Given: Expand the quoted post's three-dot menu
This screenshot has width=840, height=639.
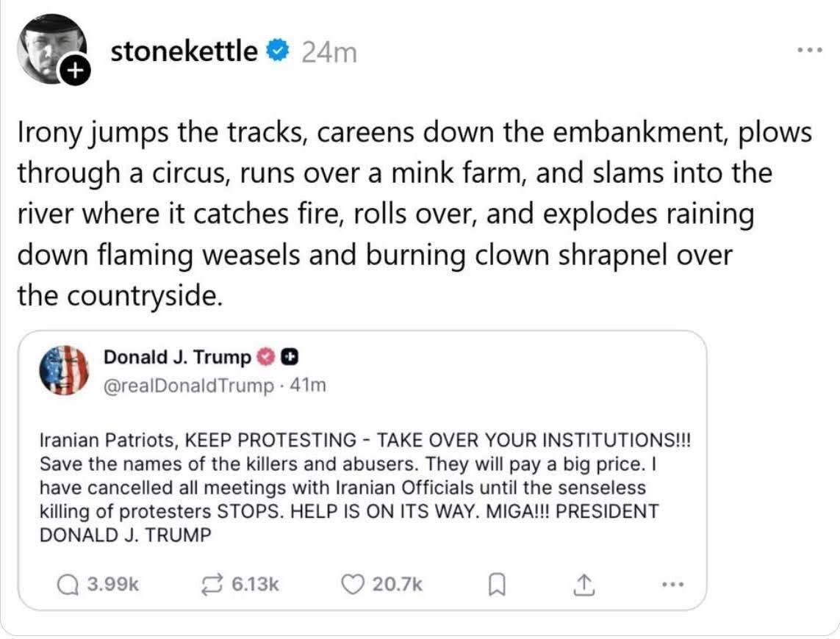Looking at the screenshot, I should (x=672, y=585).
